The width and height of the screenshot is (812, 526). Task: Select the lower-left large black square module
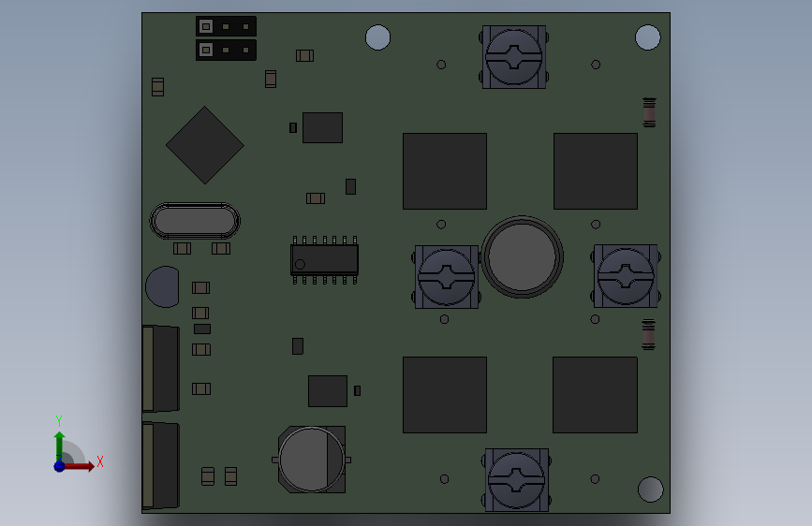(445, 395)
